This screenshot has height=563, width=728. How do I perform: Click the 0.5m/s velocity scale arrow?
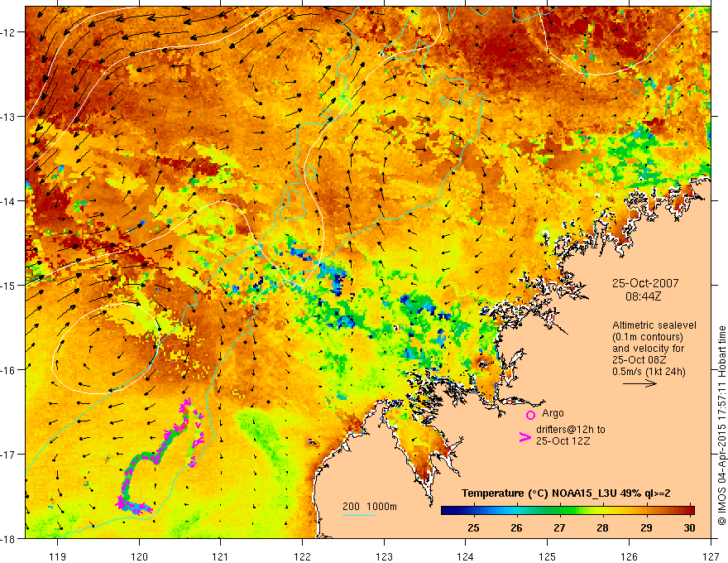(639, 383)
